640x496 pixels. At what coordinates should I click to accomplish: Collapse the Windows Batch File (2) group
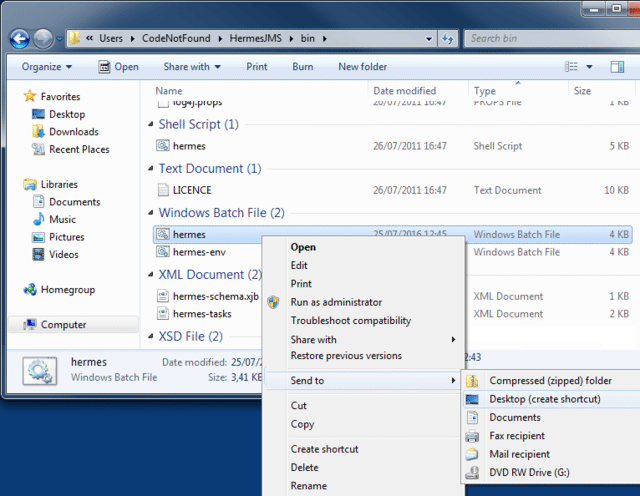pos(151,212)
